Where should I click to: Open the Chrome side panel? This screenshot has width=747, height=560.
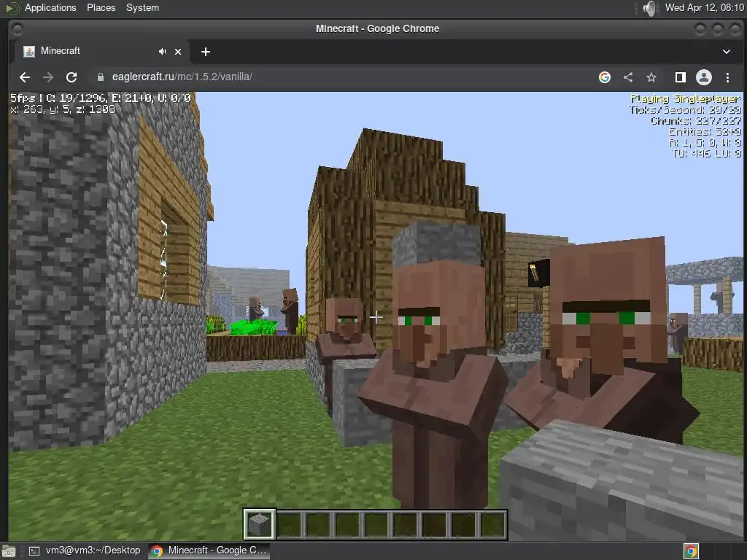[681, 77]
